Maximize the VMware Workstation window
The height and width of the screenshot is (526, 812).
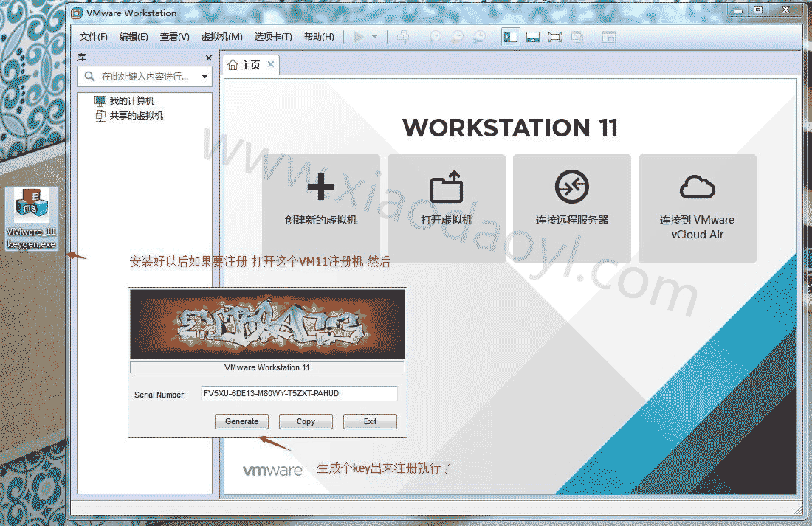click(758, 10)
